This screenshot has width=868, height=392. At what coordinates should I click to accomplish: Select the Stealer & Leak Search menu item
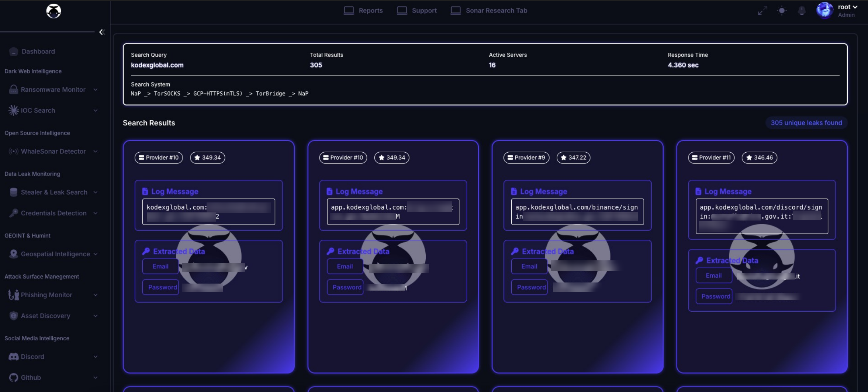pyautogui.click(x=53, y=192)
